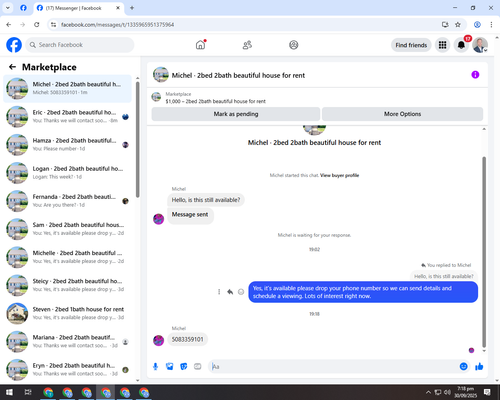Go back from Marketplace using back arrow

pyautogui.click(x=12, y=67)
